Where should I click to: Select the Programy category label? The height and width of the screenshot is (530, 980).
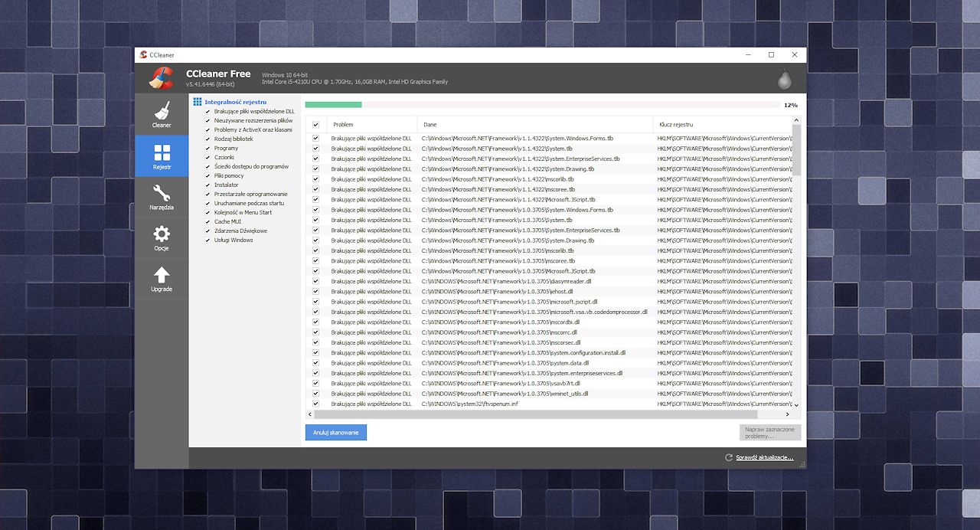pyautogui.click(x=226, y=148)
